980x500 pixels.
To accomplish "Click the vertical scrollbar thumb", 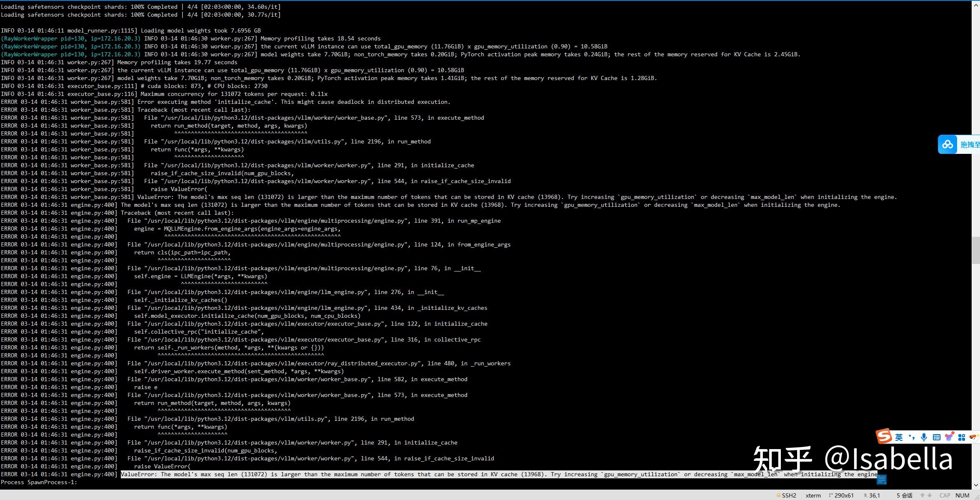I will click(976, 250).
